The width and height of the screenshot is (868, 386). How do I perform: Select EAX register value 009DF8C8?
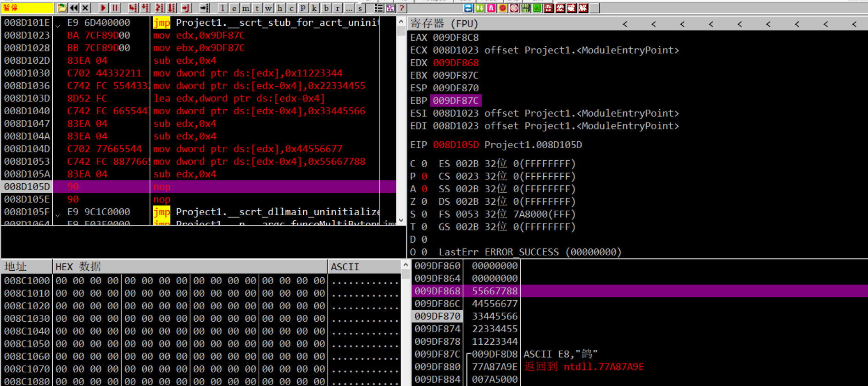(x=456, y=38)
